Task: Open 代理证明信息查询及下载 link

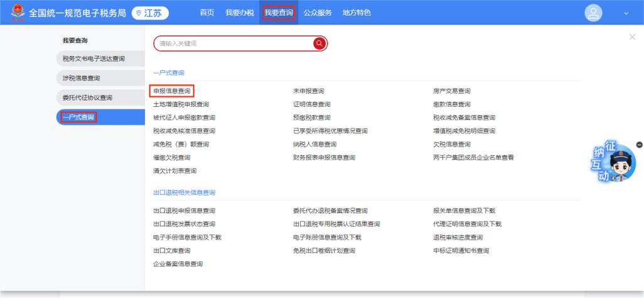Action: click(x=468, y=224)
